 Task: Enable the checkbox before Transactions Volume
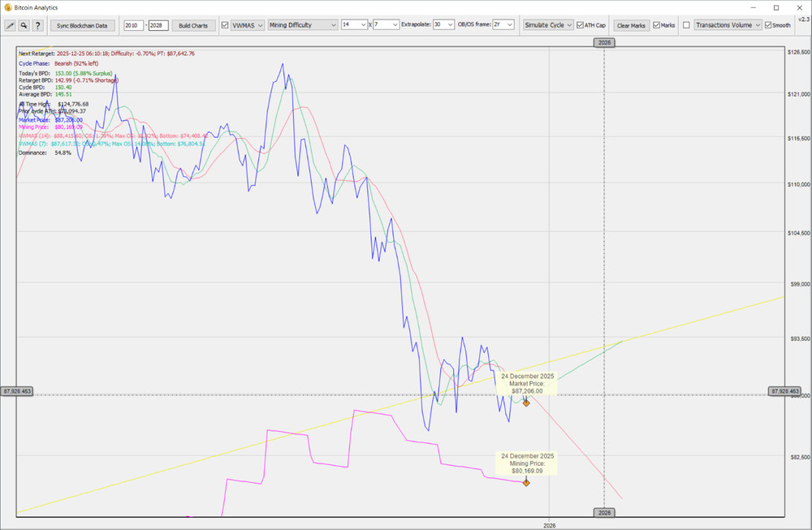(686, 25)
